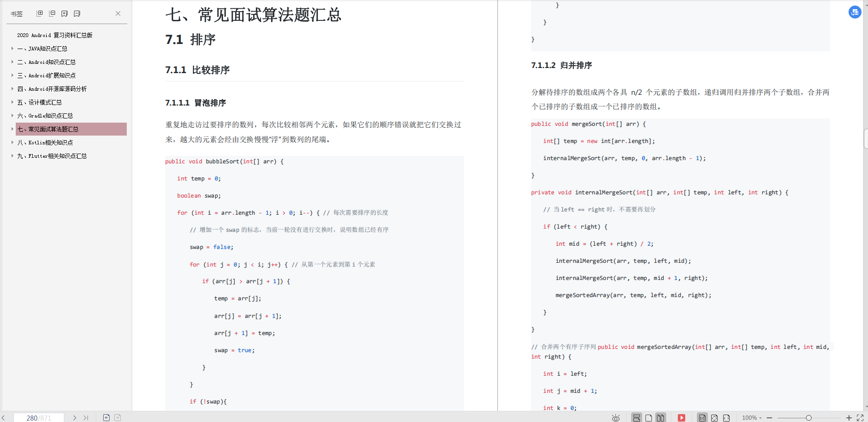Go to next page with arrow button
868x422 pixels.
pos(74,418)
